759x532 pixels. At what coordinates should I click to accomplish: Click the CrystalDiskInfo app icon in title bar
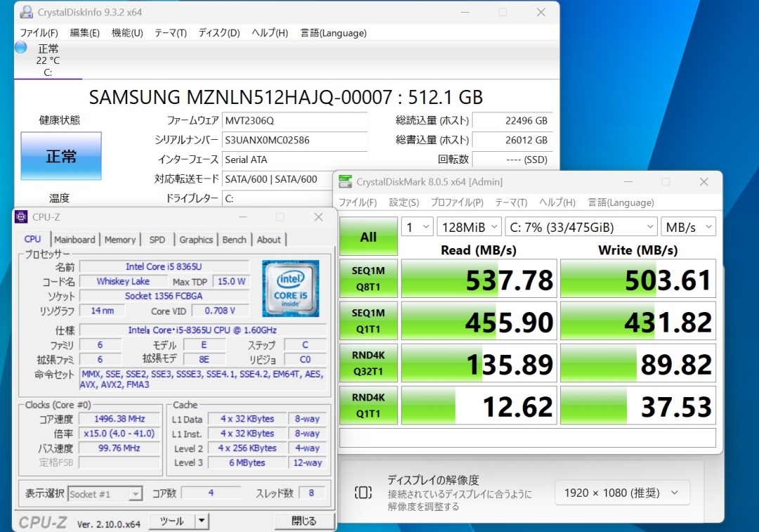coord(26,12)
